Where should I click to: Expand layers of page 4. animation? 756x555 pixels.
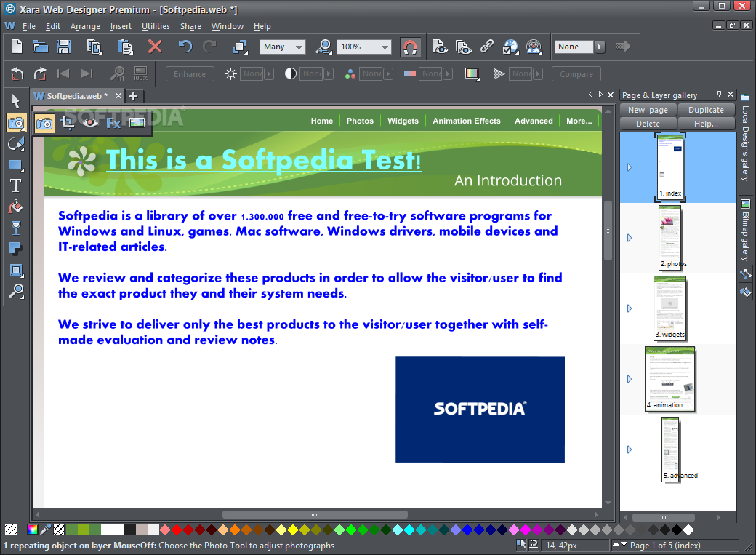pos(630,379)
